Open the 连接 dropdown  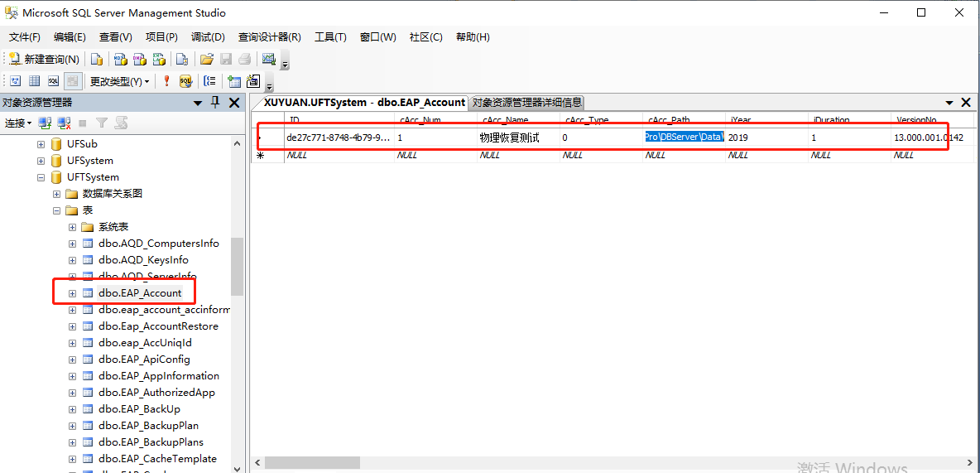(x=19, y=123)
